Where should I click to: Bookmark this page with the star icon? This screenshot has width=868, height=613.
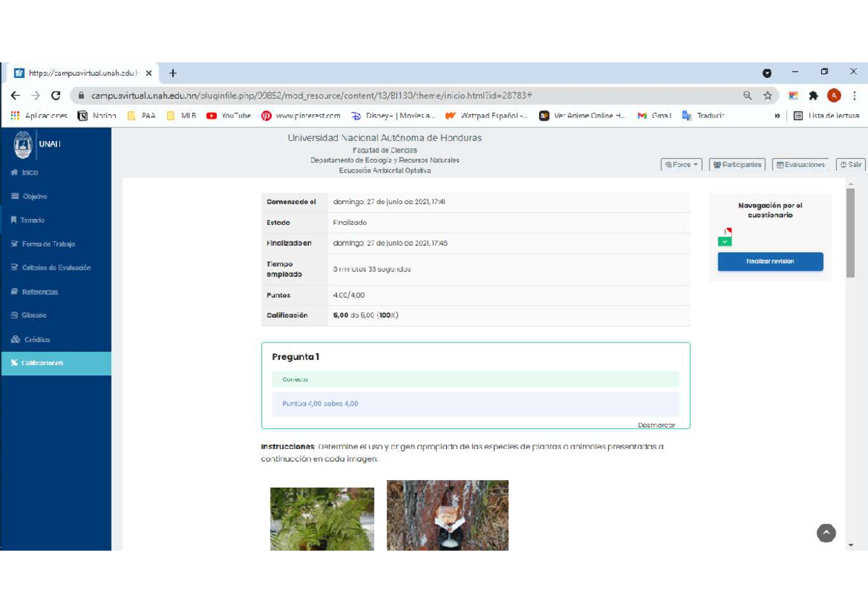[767, 95]
